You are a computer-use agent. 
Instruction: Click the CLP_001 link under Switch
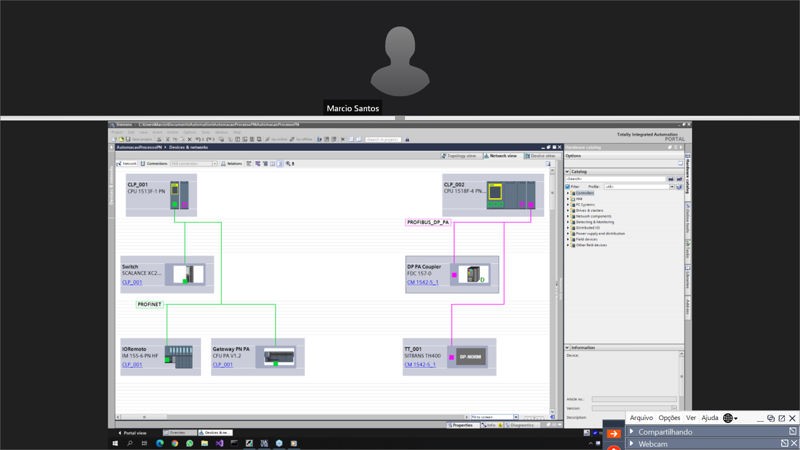click(x=132, y=282)
